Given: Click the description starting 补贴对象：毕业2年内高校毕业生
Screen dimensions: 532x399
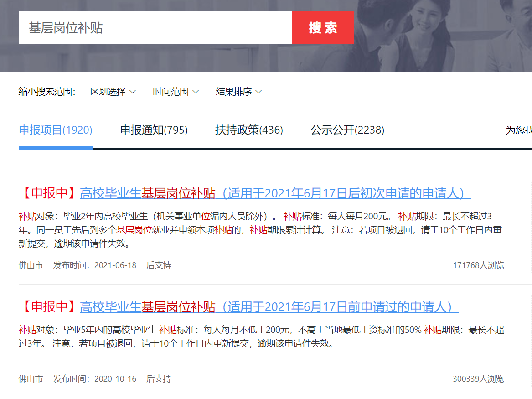Looking at the screenshot, I should click(260, 230).
